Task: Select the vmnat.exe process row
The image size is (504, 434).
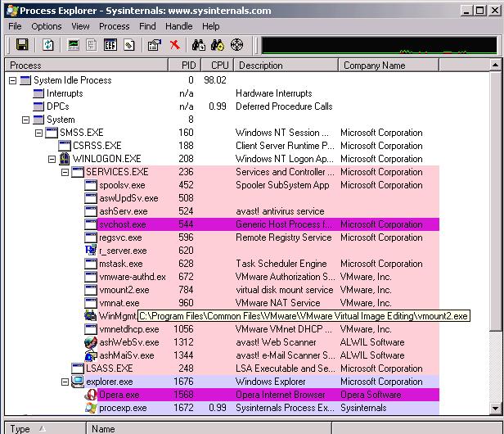Action: (x=262, y=303)
